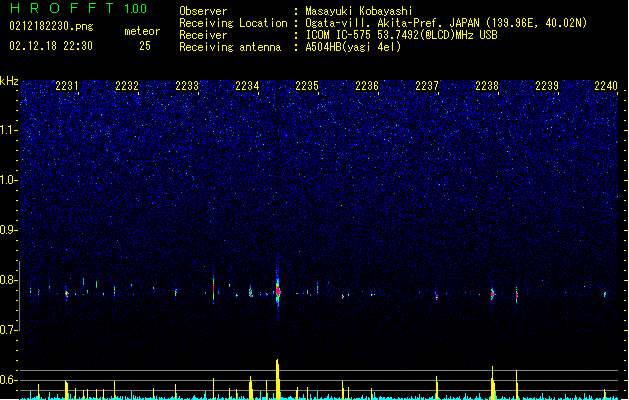Click the tallest yellow power spike after 2234
The width and height of the screenshot is (629, 400).
278,379
